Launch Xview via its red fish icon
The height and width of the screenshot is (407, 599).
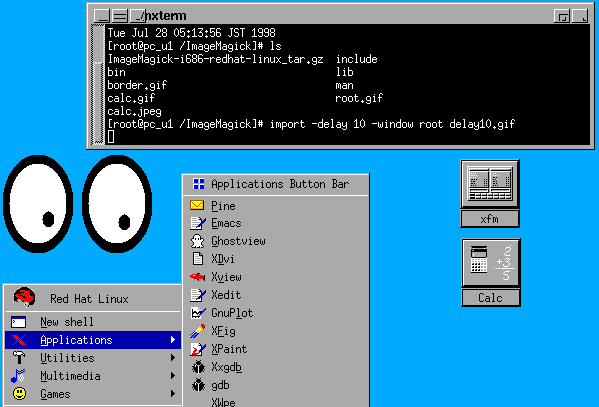click(198, 277)
